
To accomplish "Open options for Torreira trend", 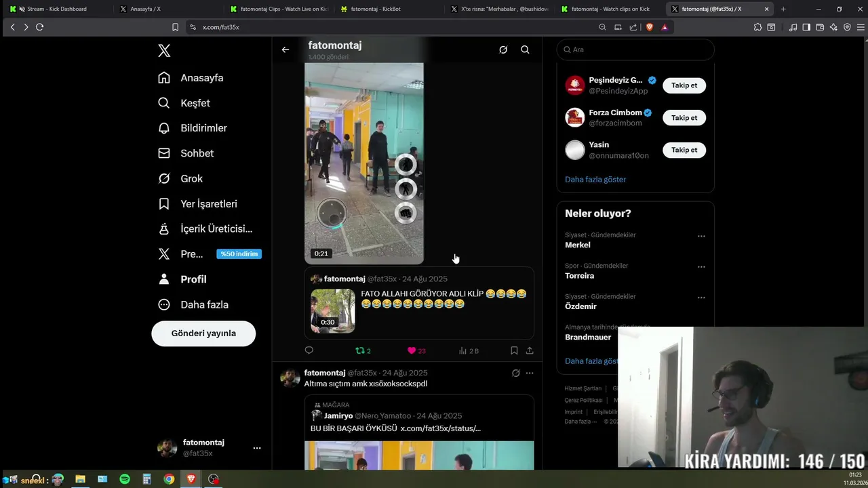I will coord(701,267).
